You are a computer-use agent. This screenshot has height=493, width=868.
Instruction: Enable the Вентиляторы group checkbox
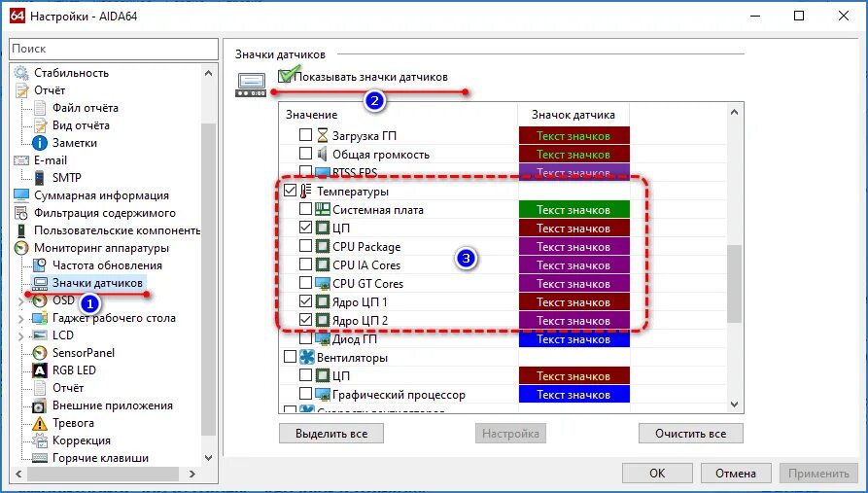[290, 357]
